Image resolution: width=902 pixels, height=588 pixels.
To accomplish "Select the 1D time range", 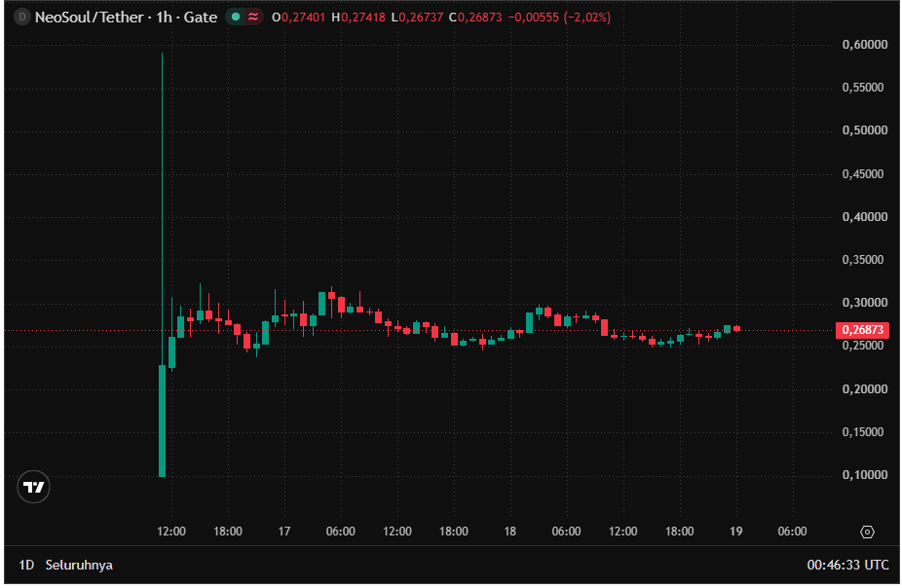I will point(26,565).
